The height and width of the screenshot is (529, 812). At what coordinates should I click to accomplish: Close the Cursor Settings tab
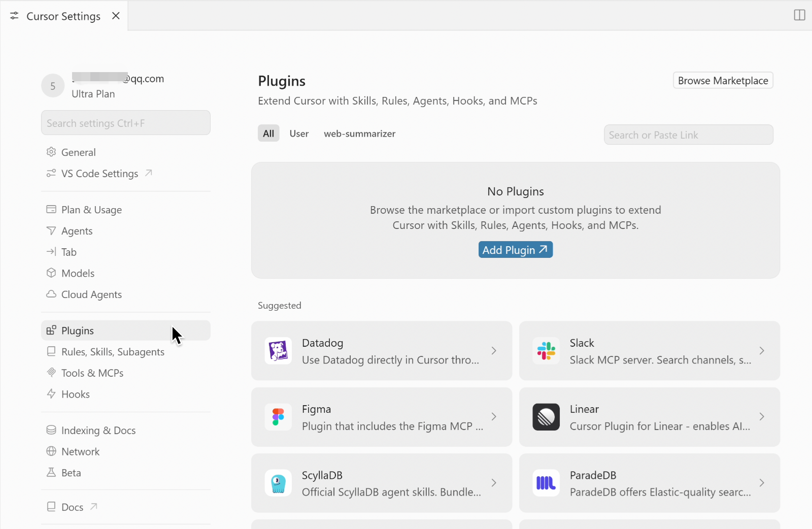click(116, 16)
